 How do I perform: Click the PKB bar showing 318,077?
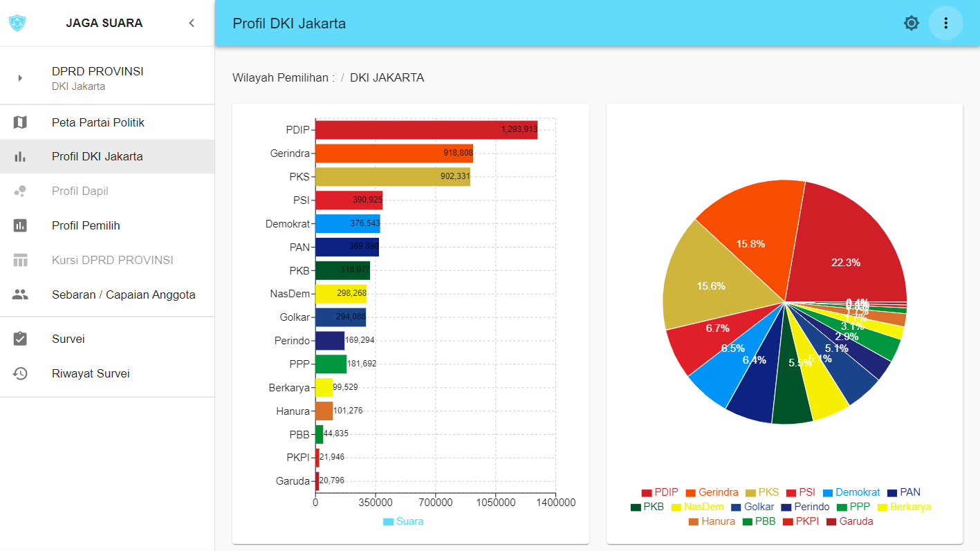pos(342,270)
